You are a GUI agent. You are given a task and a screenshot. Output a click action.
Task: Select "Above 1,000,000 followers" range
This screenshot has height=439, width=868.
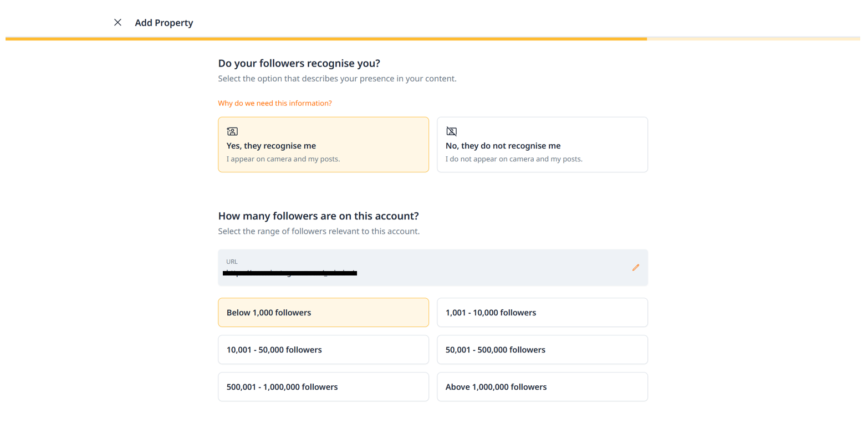point(542,387)
